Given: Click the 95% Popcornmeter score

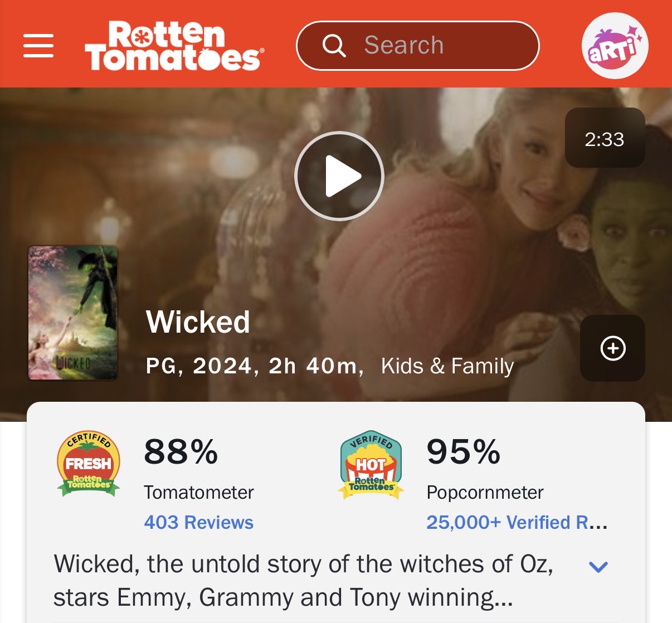Looking at the screenshot, I should click(x=464, y=451).
